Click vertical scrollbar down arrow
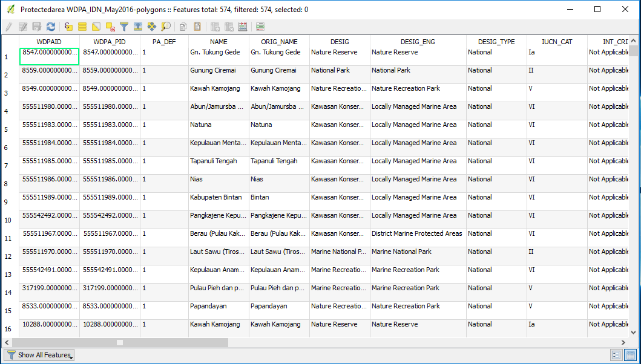Viewport: 641px width, 364px height. click(x=633, y=334)
